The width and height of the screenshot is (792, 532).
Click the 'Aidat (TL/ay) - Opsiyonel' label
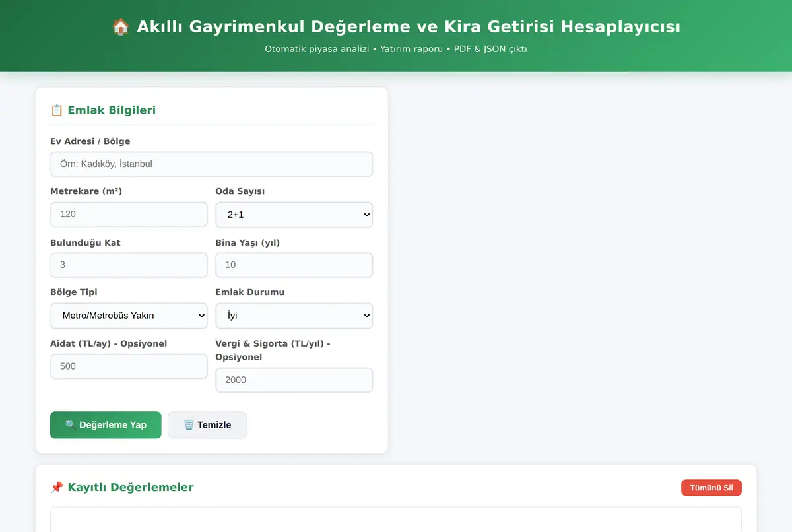pyautogui.click(x=109, y=343)
